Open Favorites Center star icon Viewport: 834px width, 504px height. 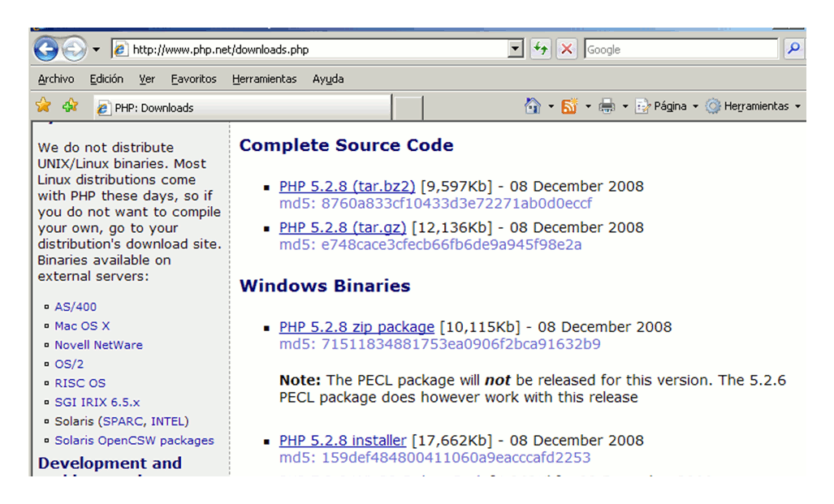[44, 106]
